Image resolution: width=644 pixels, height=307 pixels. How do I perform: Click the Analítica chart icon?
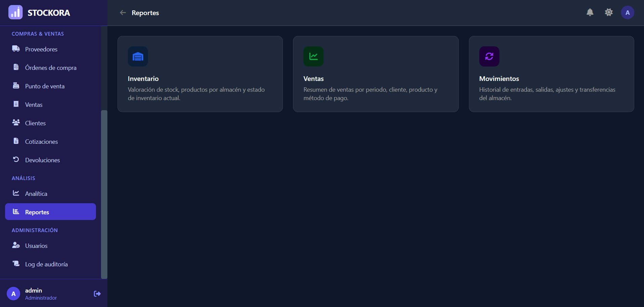tap(16, 193)
